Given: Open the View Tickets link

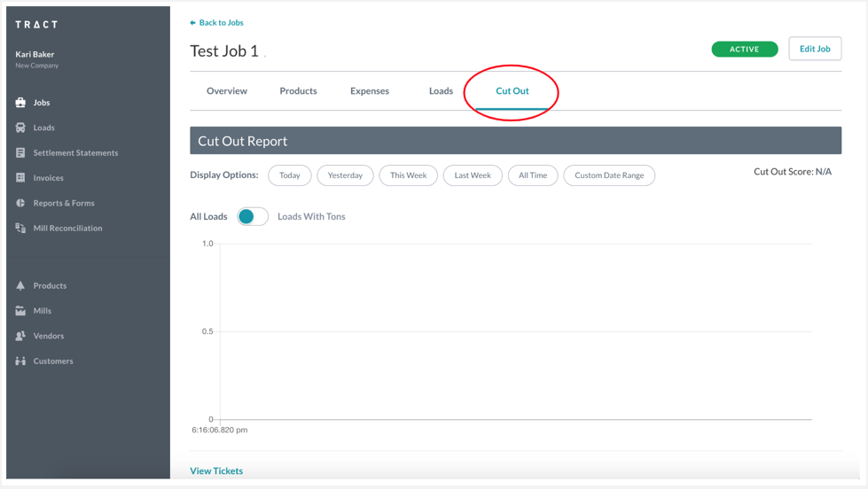Looking at the screenshot, I should (216, 471).
